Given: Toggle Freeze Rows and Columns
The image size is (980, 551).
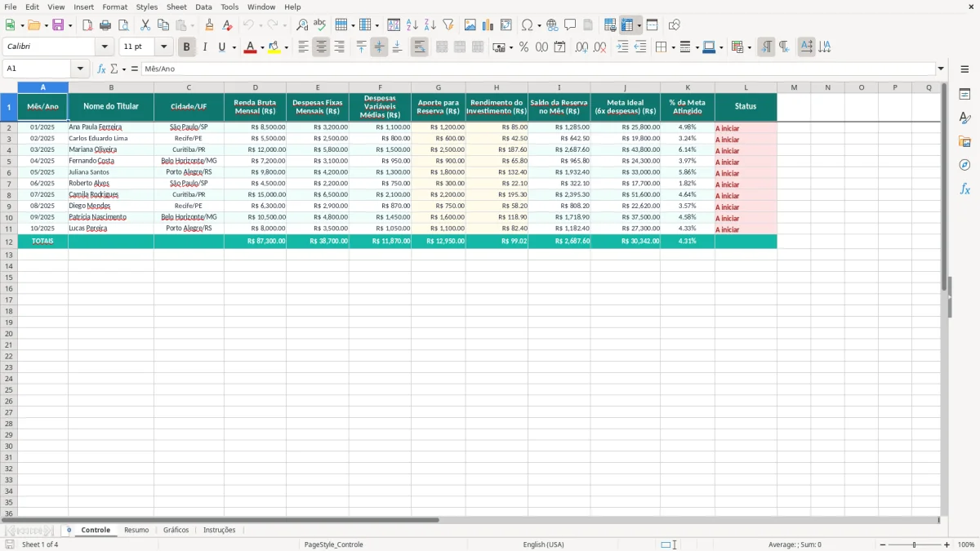Looking at the screenshot, I should 626,25.
